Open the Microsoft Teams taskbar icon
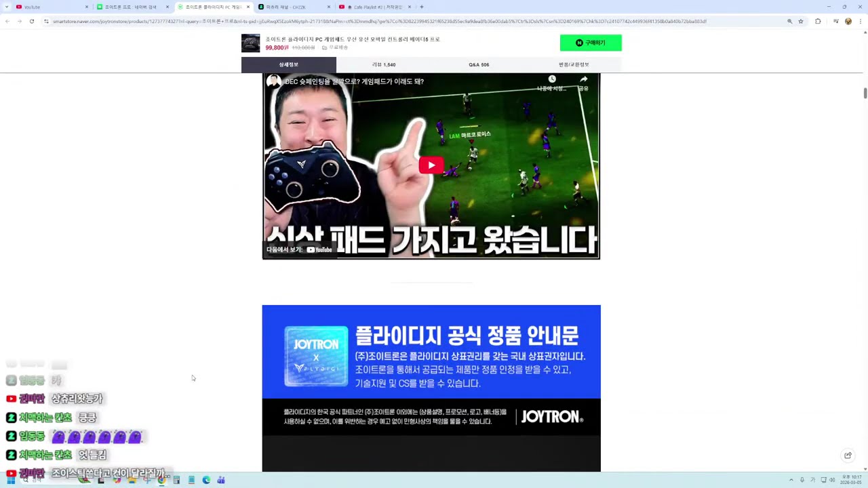The image size is (868, 488). pos(221,480)
